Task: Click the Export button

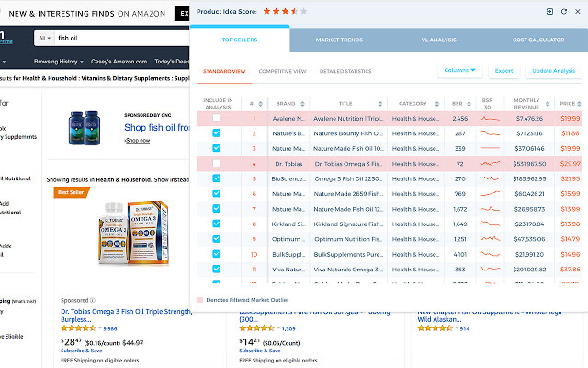Action: coord(503,71)
